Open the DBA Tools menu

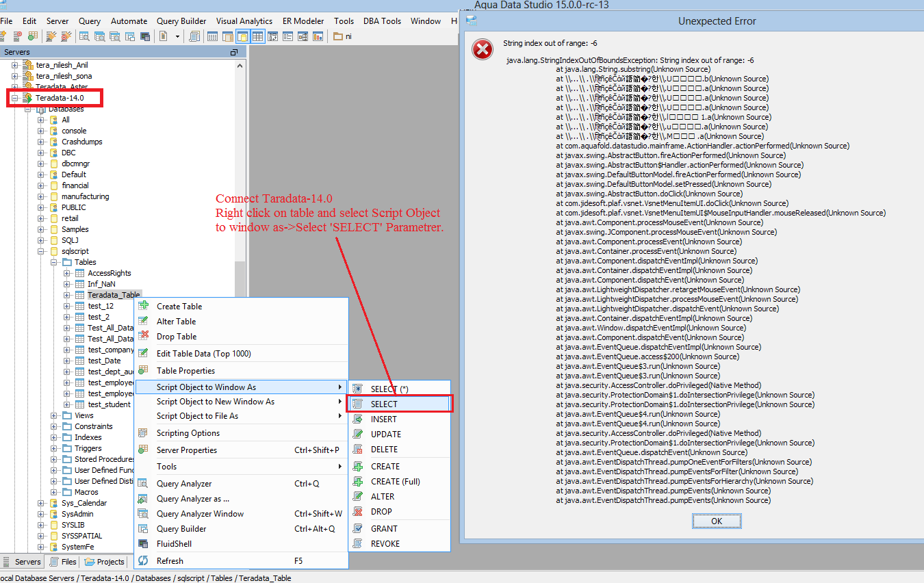[x=383, y=21]
